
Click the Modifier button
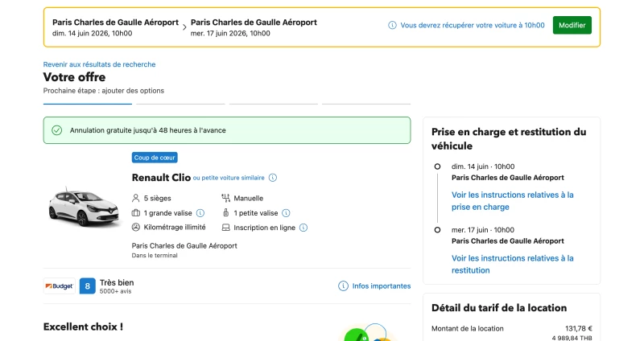coord(572,25)
